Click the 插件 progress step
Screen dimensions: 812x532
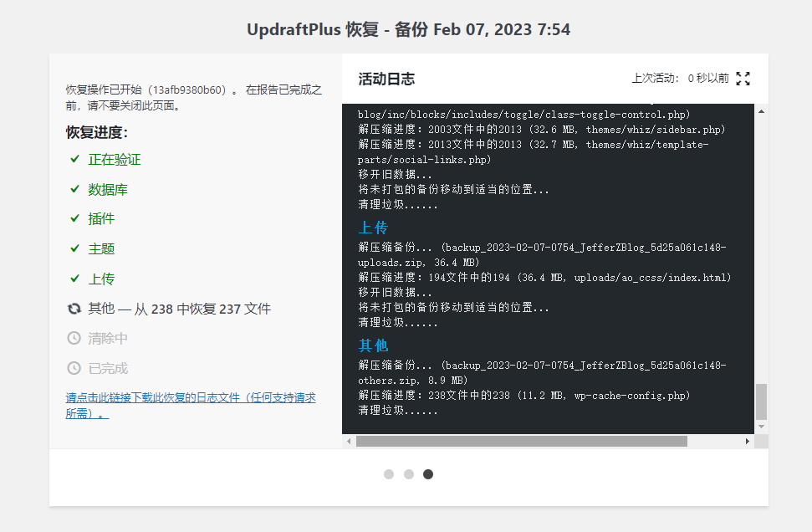(x=101, y=219)
